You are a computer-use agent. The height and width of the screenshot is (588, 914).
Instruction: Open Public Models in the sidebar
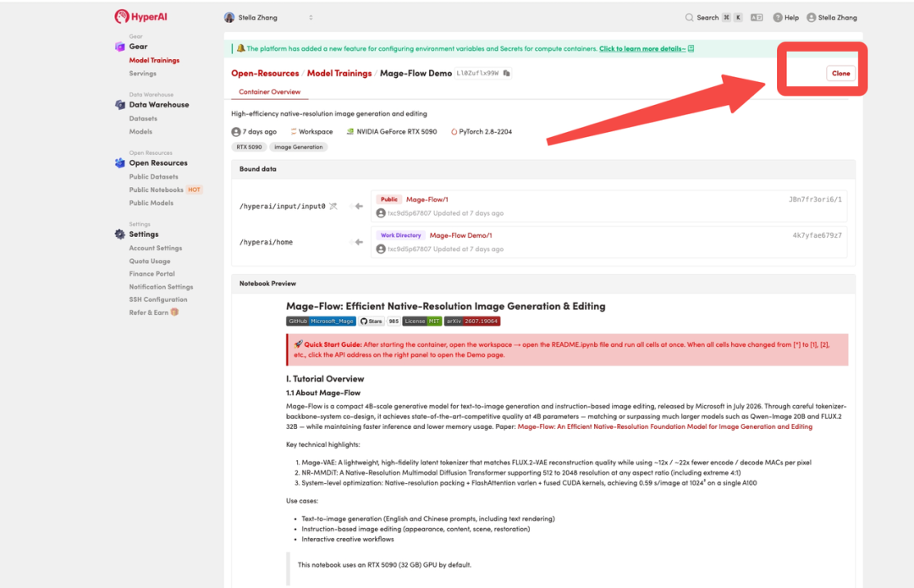151,203
